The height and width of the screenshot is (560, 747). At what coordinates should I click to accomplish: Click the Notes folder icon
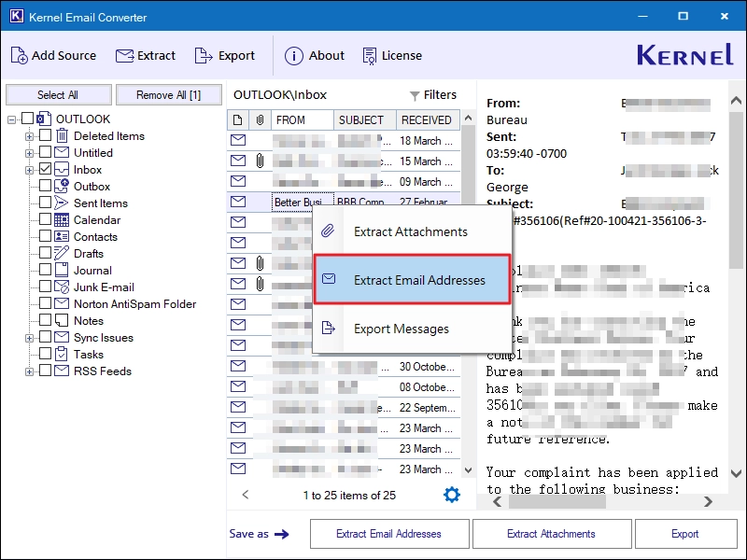[x=62, y=320]
